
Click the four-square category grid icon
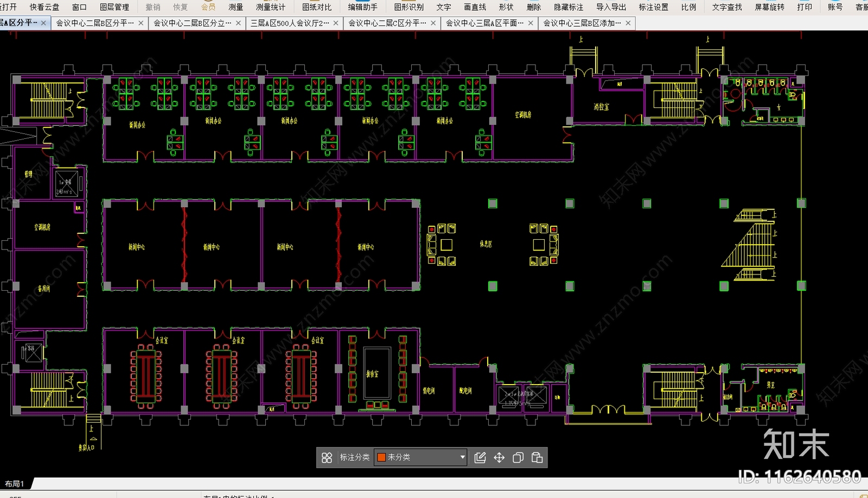pyautogui.click(x=327, y=458)
